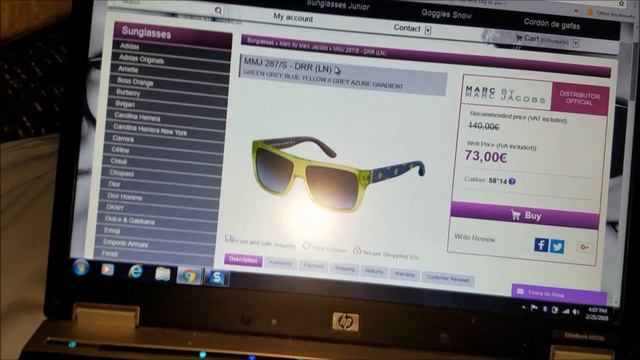Open the Facebook share icon
Screen dimensions: 640x360
541,245
